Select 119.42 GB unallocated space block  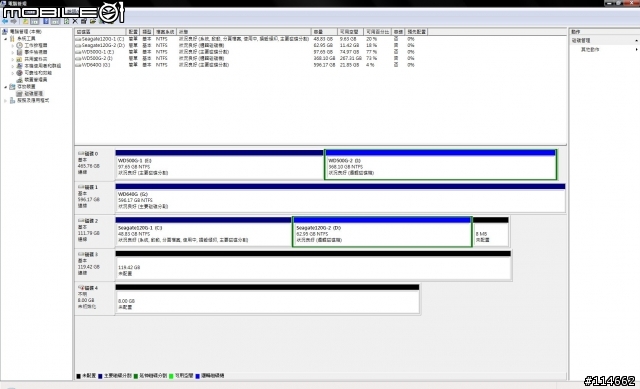313,265
